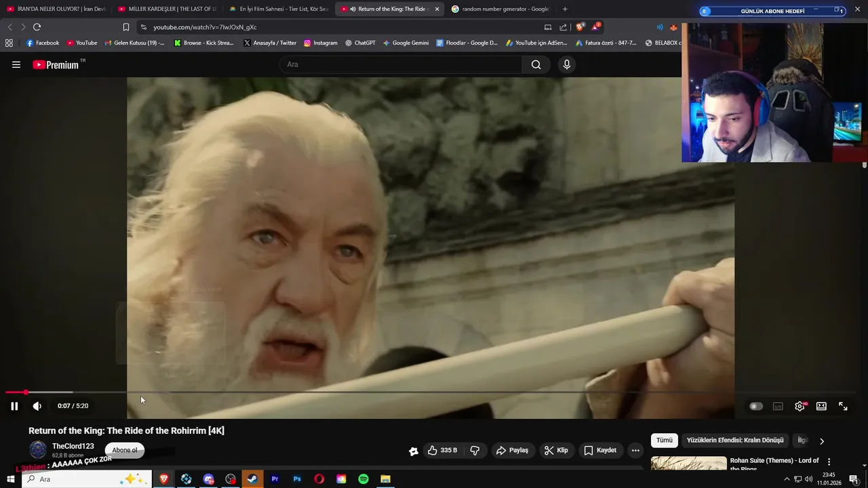Click the share page icon in address bar

564,27
